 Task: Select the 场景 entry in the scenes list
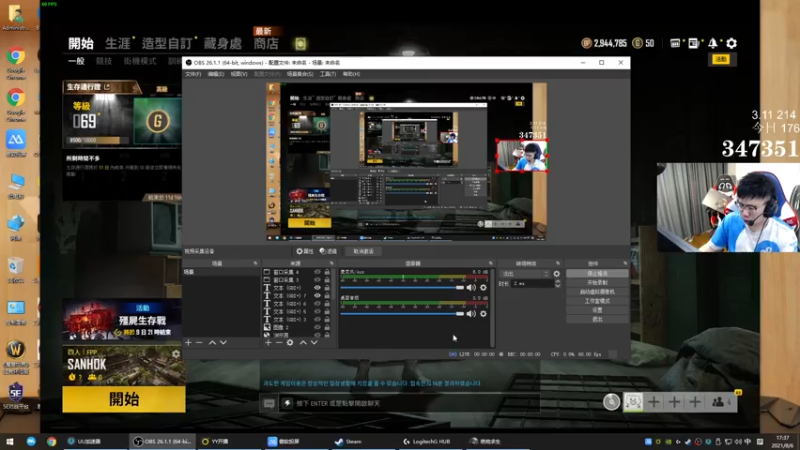click(x=221, y=272)
